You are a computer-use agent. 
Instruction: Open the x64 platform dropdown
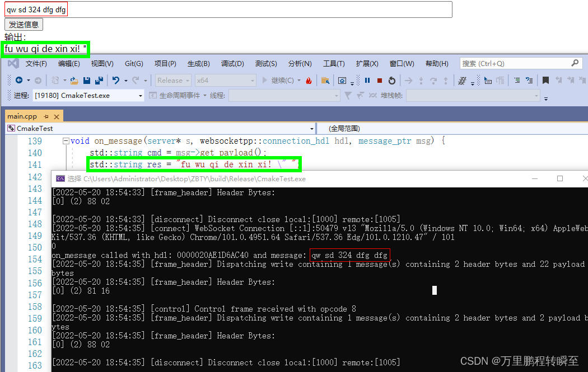(226, 80)
